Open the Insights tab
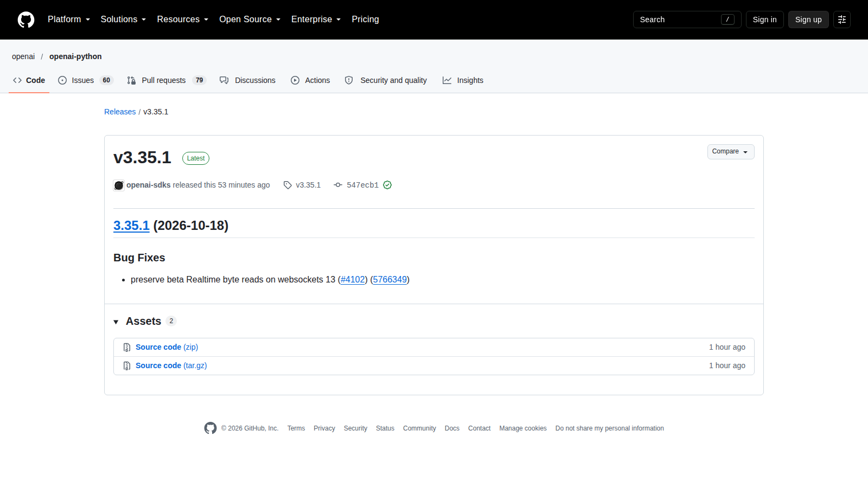868x488 pixels. 463,80
